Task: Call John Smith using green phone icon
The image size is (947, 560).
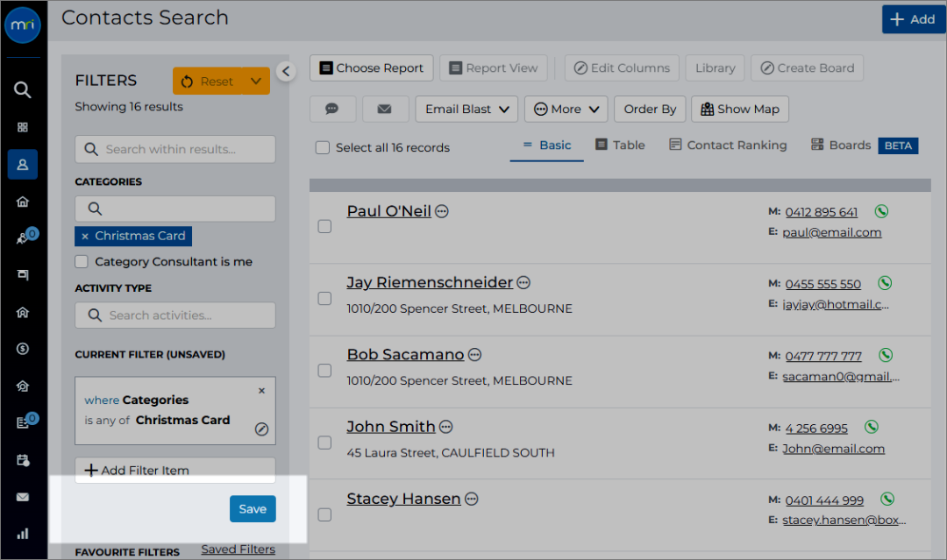Action: click(872, 427)
